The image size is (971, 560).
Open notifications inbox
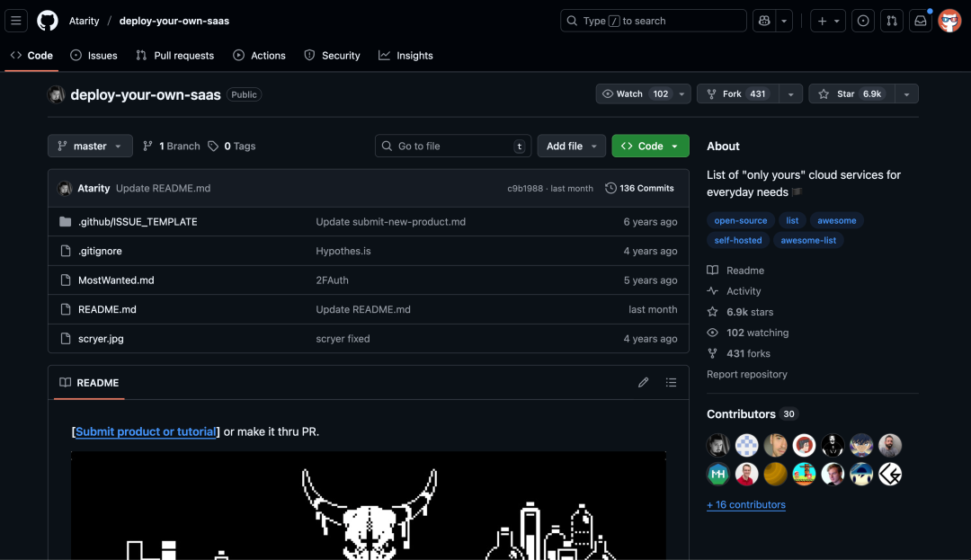coord(921,21)
